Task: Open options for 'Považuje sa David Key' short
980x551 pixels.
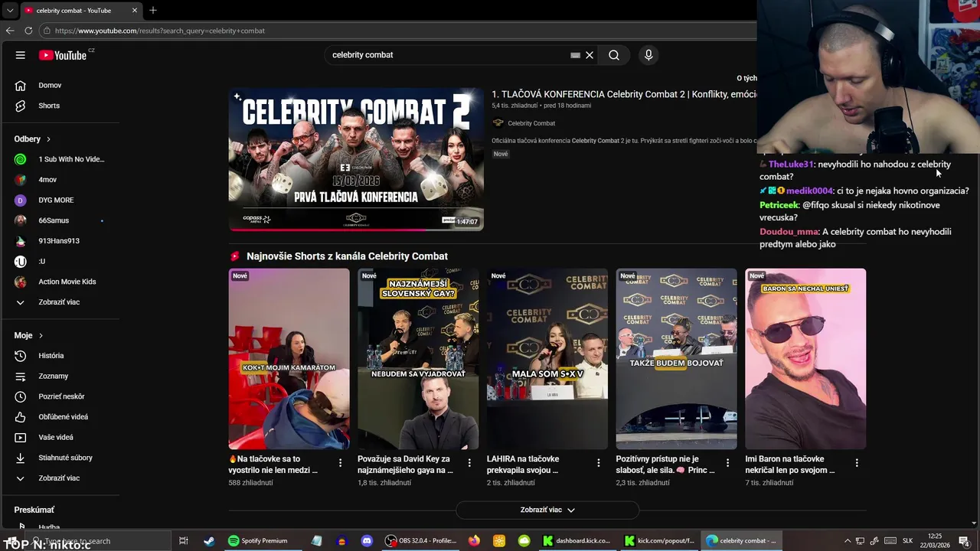Action: click(469, 463)
